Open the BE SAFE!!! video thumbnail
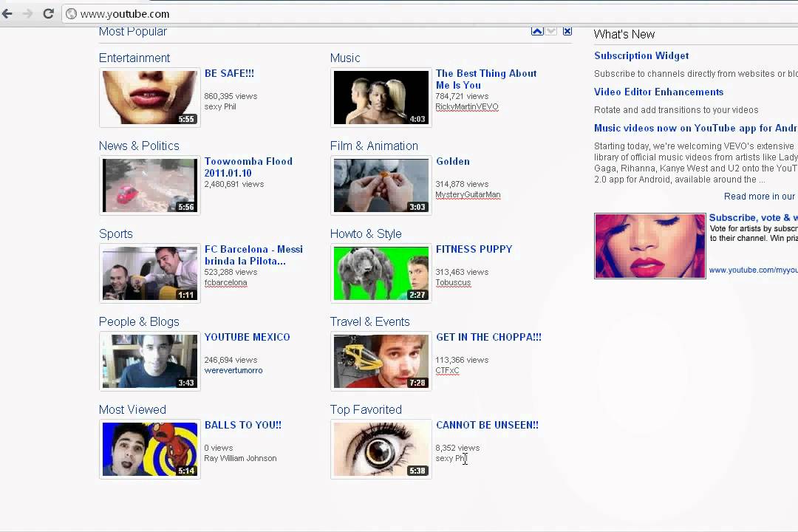The image size is (798, 532). tap(149, 98)
